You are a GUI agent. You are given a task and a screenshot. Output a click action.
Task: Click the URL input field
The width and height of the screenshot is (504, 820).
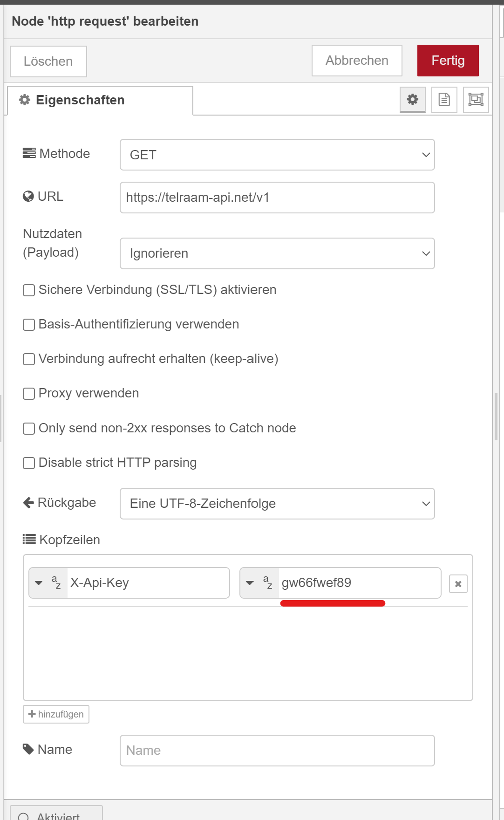coord(277,198)
